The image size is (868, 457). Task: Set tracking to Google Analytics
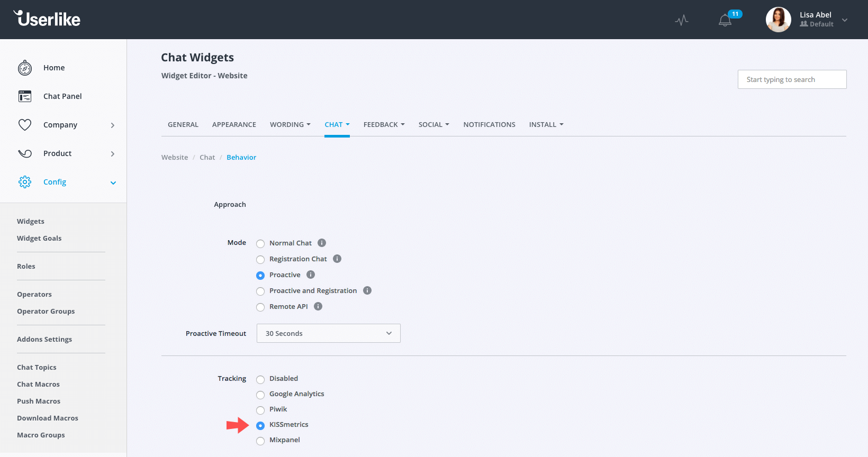(260, 395)
